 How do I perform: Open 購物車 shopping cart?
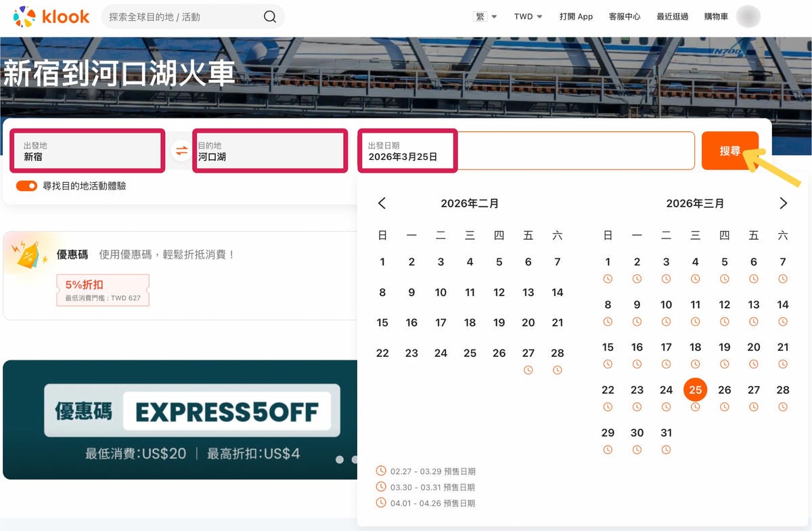[x=716, y=17]
